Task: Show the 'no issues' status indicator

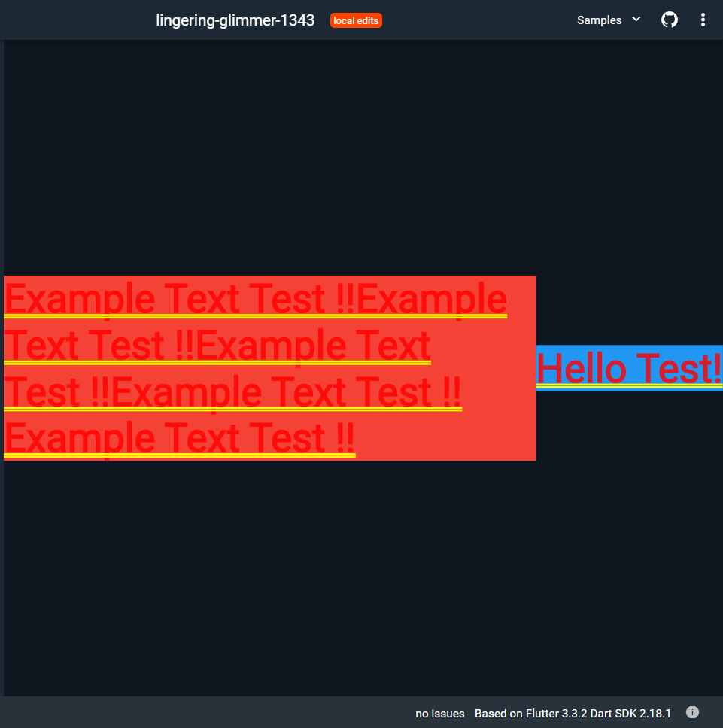Action: pyautogui.click(x=439, y=714)
